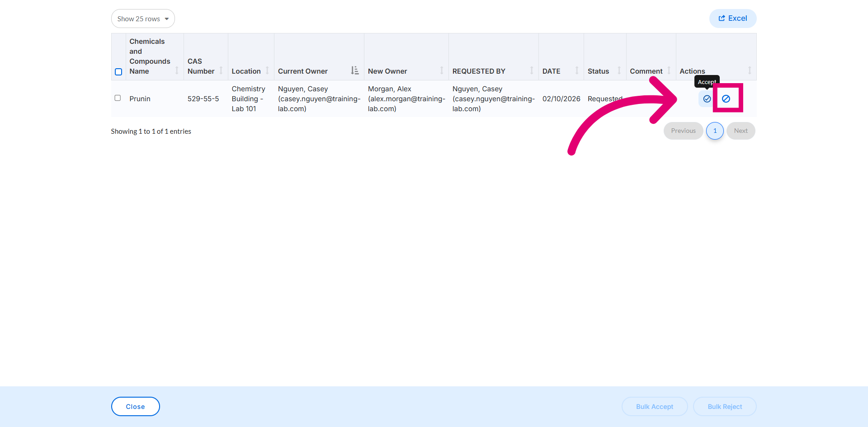This screenshot has height=427, width=868.
Task: Check the Prunin row checkbox
Action: 118,98
